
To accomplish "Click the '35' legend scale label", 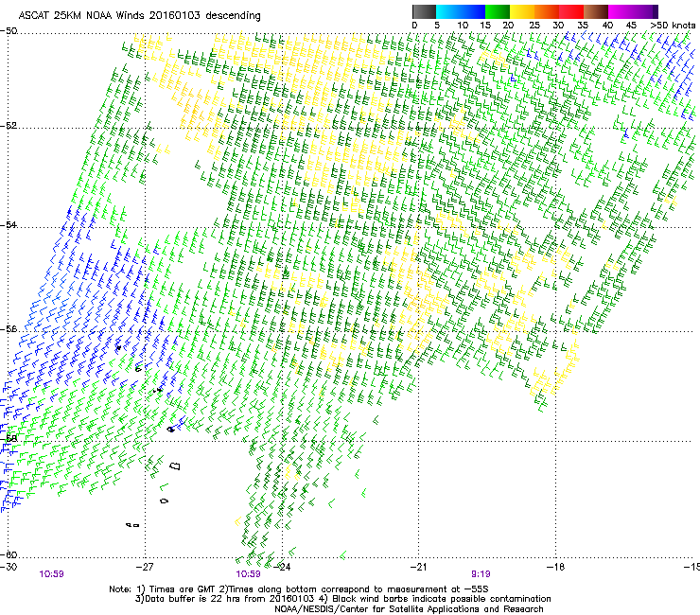I will coord(583,26).
